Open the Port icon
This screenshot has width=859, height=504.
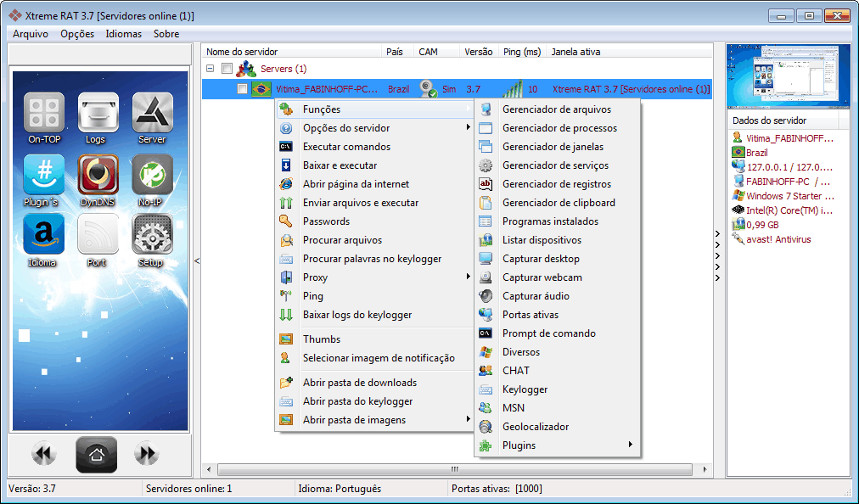click(98, 234)
